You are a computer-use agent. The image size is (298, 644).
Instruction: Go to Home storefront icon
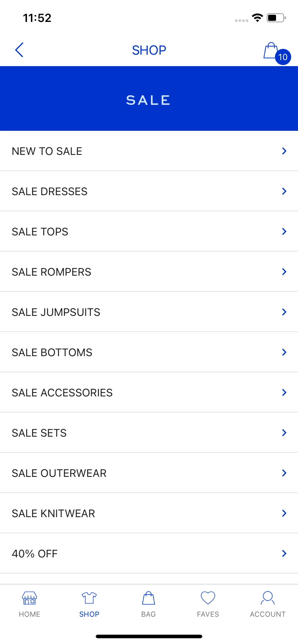pyautogui.click(x=30, y=598)
